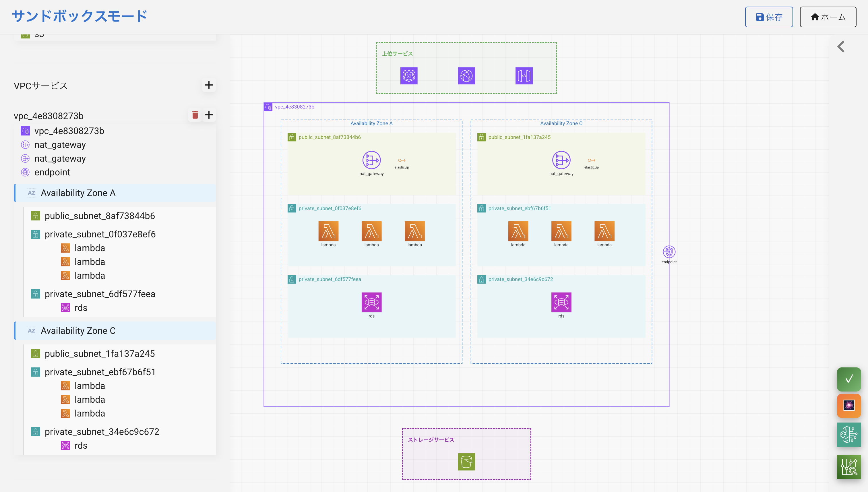868x492 pixels.
Task: Collapse Availability Zone C section
Action: pyautogui.click(x=115, y=330)
